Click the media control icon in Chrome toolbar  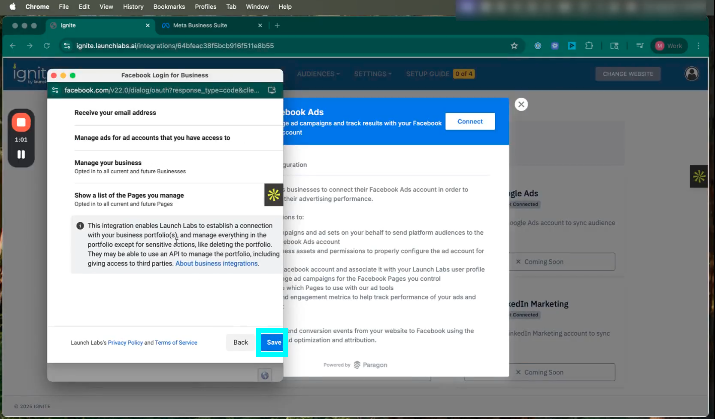coord(640,46)
